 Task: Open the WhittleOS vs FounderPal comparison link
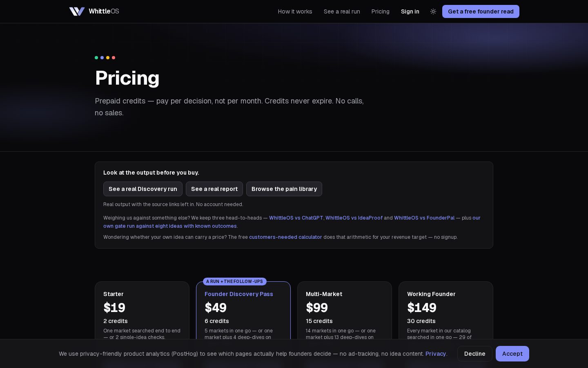coord(424,218)
